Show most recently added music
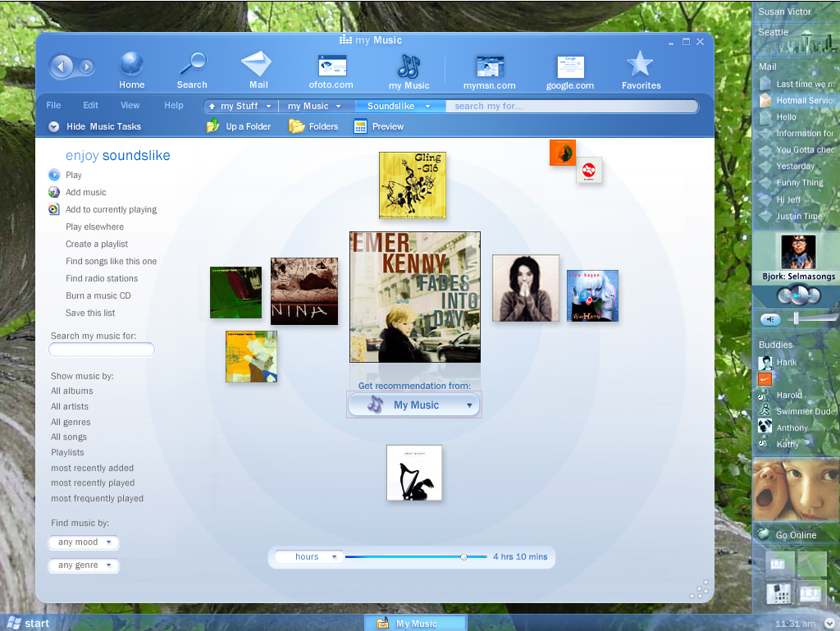Image resolution: width=840 pixels, height=631 pixels. point(92,468)
